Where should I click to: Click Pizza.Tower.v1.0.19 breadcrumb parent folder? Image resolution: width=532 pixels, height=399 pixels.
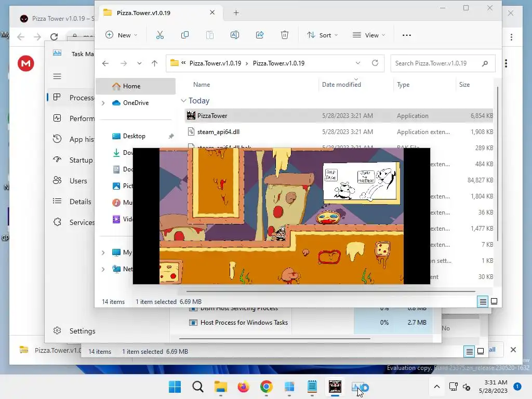pos(215,63)
